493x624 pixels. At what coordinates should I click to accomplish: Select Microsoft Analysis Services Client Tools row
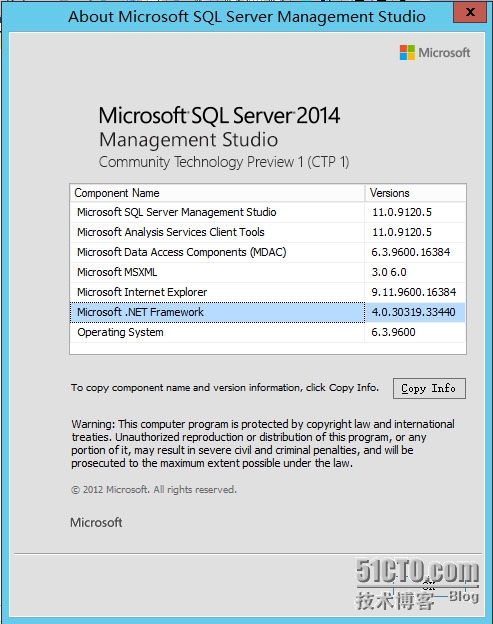267,232
